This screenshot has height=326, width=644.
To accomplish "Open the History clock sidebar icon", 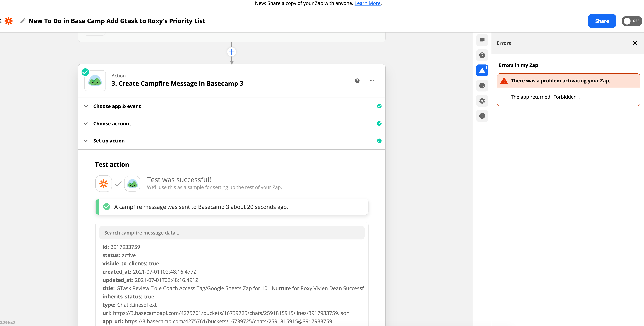I will (482, 86).
